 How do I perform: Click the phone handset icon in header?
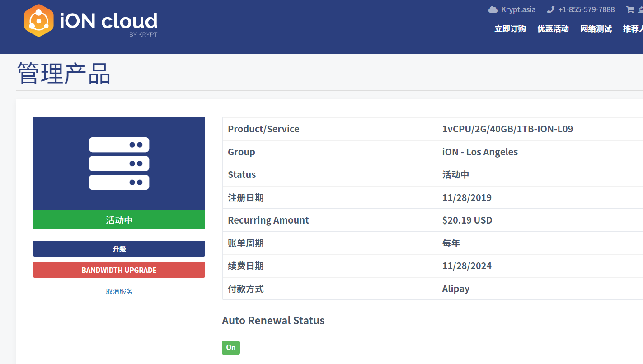(x=550, y=9)
